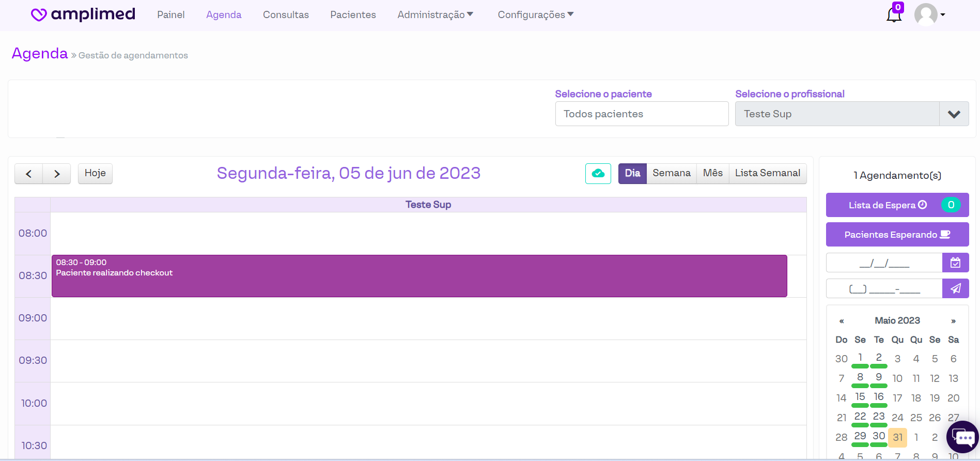Switch calendar to Semana view

[x=671, y=173]
